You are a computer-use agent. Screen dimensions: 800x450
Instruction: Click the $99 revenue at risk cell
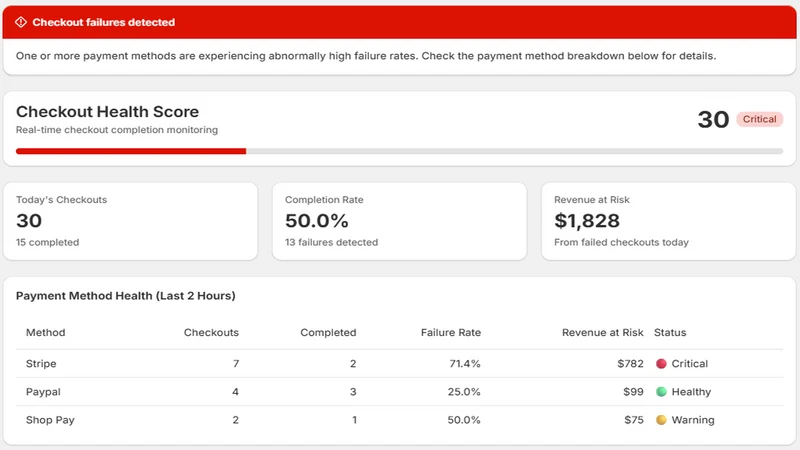(633, 392)
